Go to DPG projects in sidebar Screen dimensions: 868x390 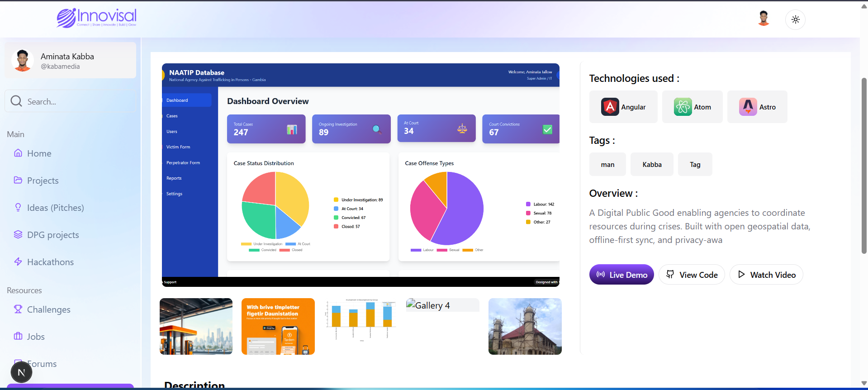tap(52, 235)
